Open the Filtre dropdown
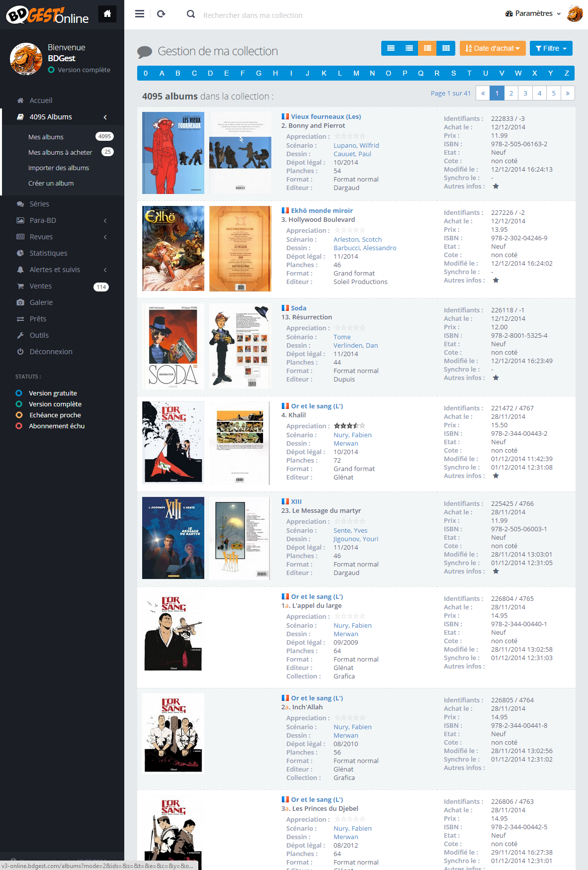Viewport: 588px width, 870px height. pyautogui.click(x=551, y=48)
